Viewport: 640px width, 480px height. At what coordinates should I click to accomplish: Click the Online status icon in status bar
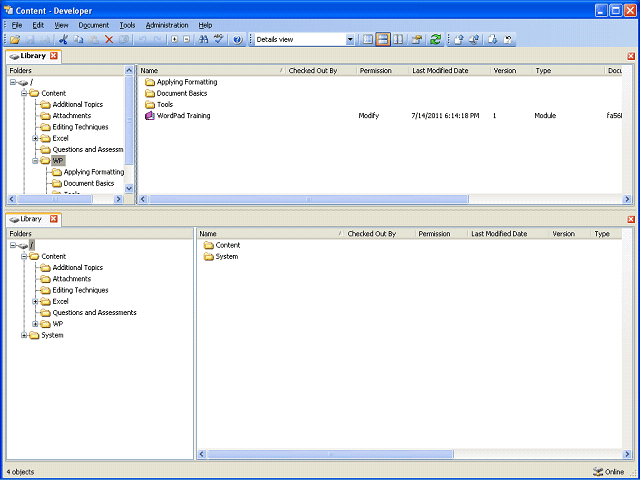598,472
